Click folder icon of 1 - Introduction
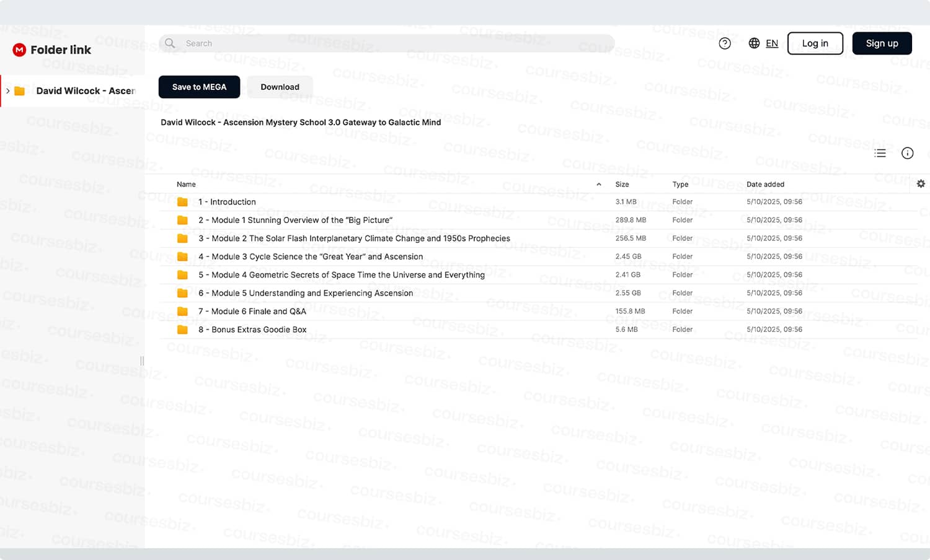This screenshot has width=930, height=560. pyautogui.click(x=182, y=202)
